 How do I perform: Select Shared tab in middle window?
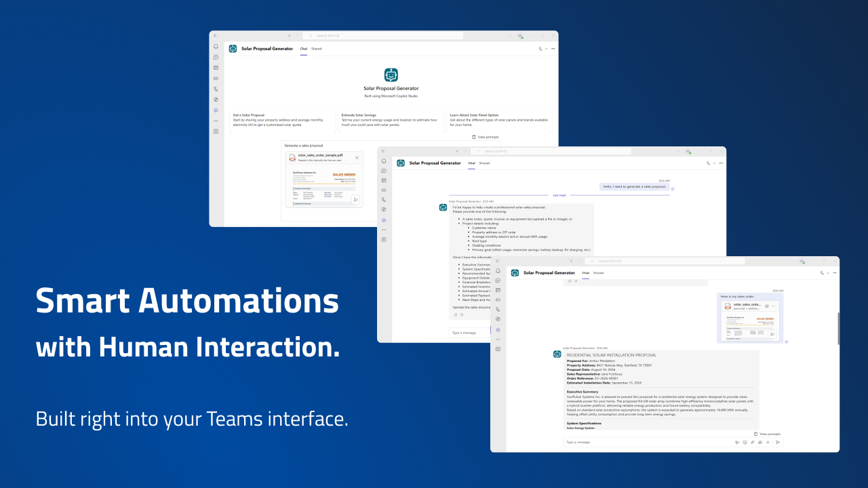(484, 163)
